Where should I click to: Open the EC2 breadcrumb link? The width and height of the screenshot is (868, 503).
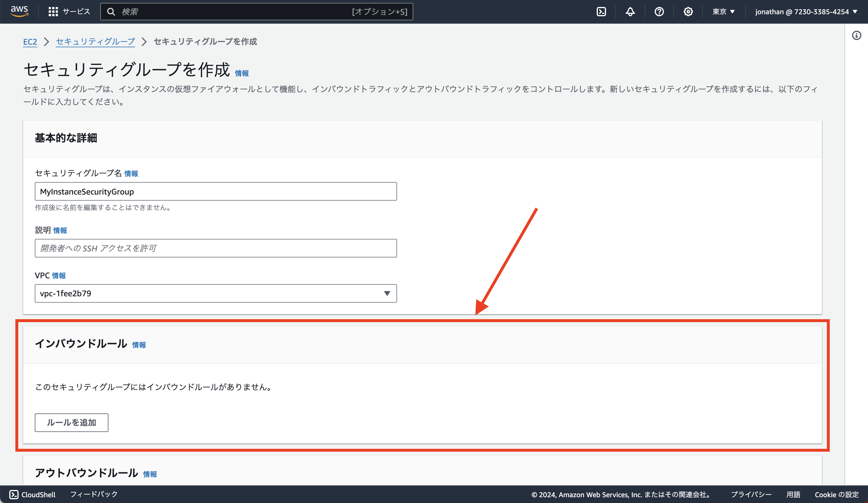(30, 42)
